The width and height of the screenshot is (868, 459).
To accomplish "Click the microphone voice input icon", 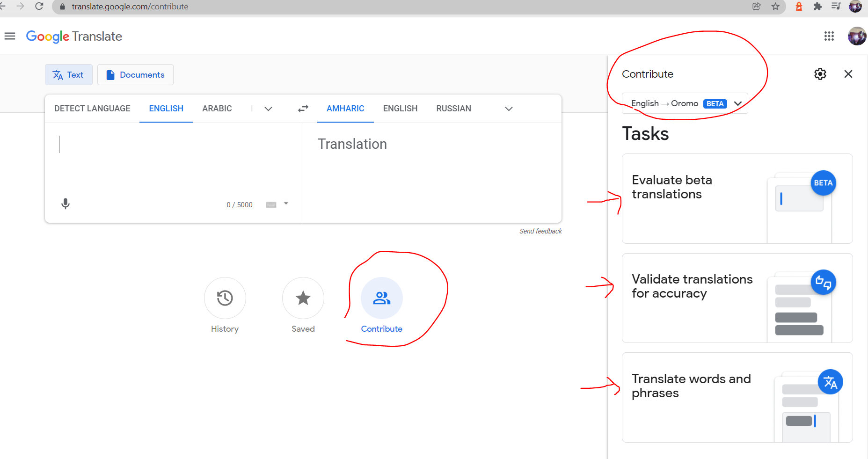I will click(x=66, y=204).
